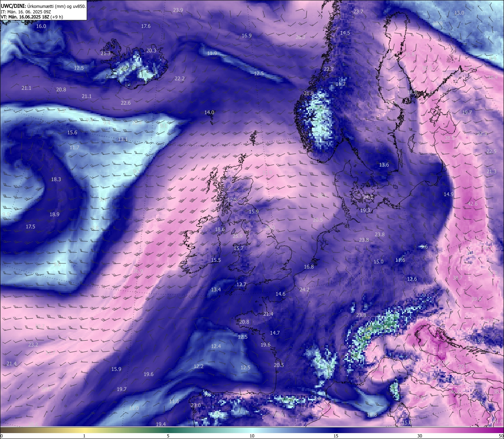Viewport: 504px width, 439px height.
Task: Click the 22.6 value south of Iceland
Action: (x=126, y=103)
